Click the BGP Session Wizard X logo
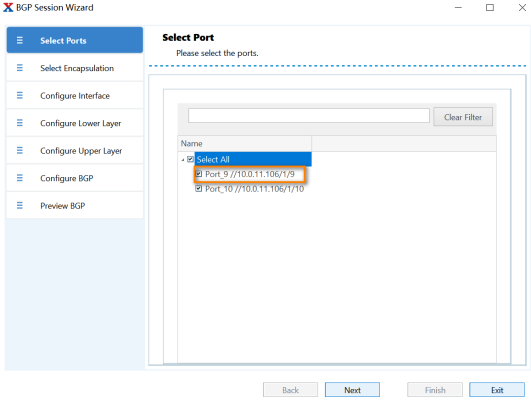 click(8, 7)
